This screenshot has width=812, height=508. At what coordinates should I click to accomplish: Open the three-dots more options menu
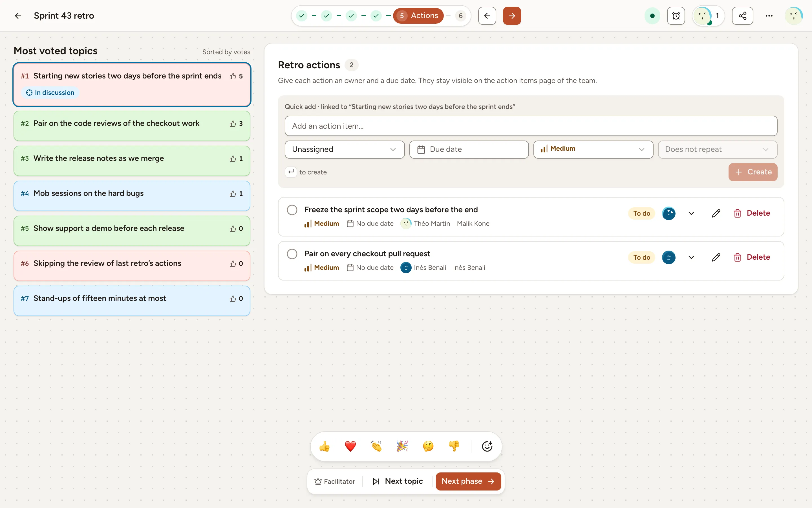[x=769, y=16]
